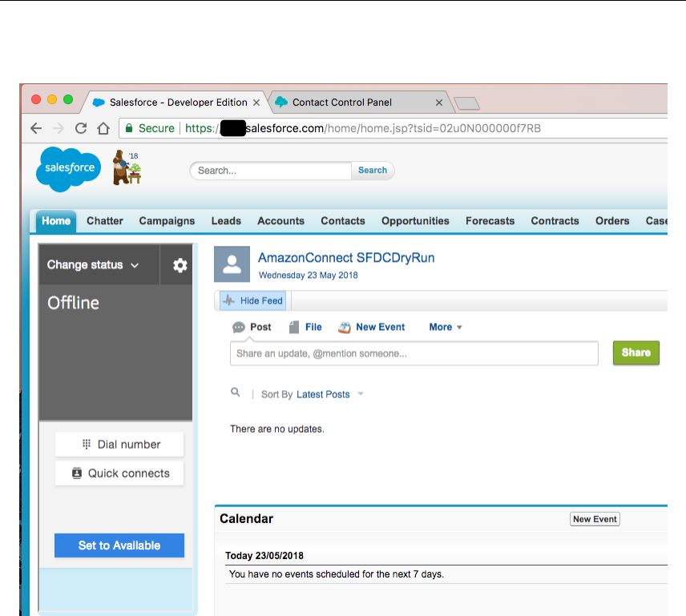This screenshot has height=616, width=686.
Task: Click the Salesforce cloud logo
Action: 68,169
